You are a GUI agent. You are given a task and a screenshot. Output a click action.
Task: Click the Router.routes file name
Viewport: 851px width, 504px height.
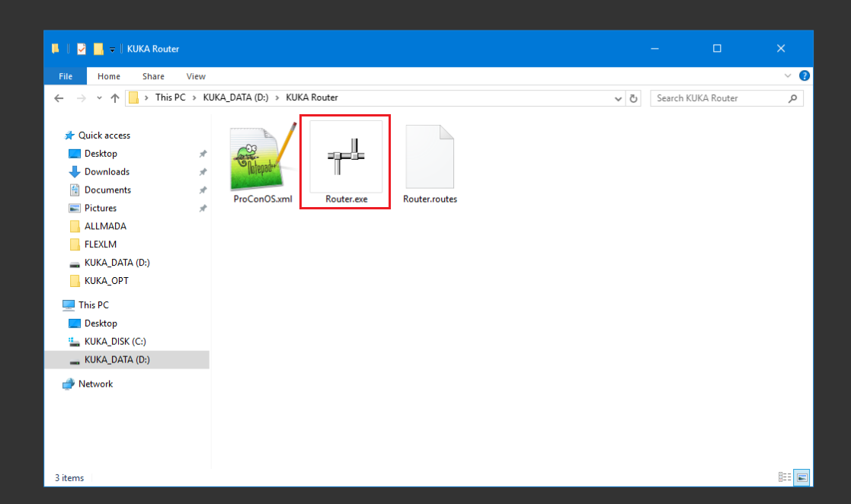(x=430, y=199)
